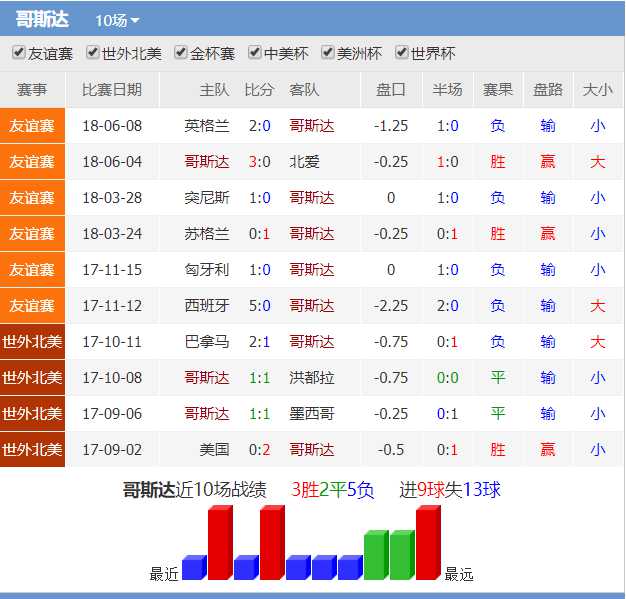Open the 10场 match count dropdown

click(x=117, y=20)
